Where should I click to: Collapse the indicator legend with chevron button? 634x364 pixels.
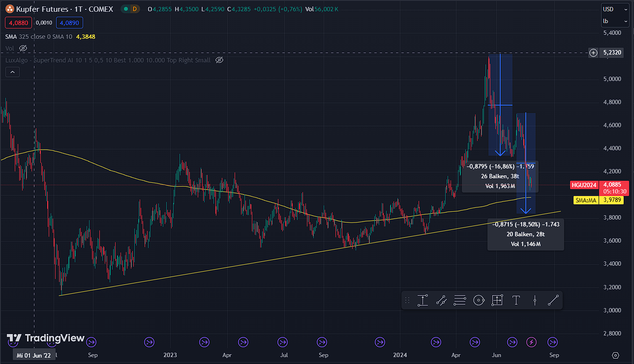click(x=12, y=72)
